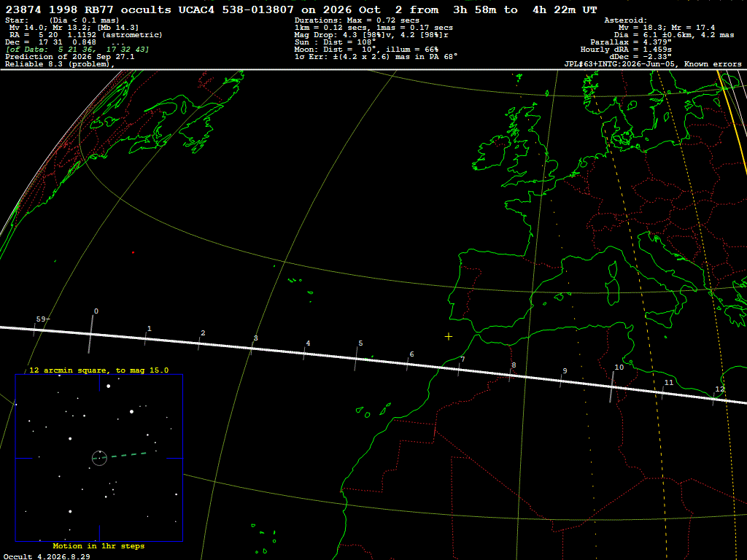Click the red dot in the Atlantic

(x=133, y=252)
